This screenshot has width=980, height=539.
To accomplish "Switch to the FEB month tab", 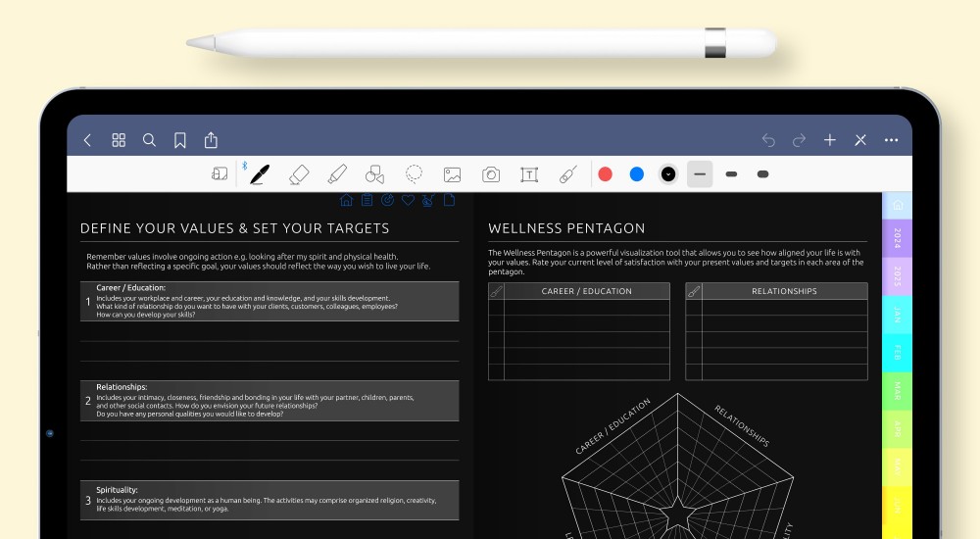I will click(898, 352).
